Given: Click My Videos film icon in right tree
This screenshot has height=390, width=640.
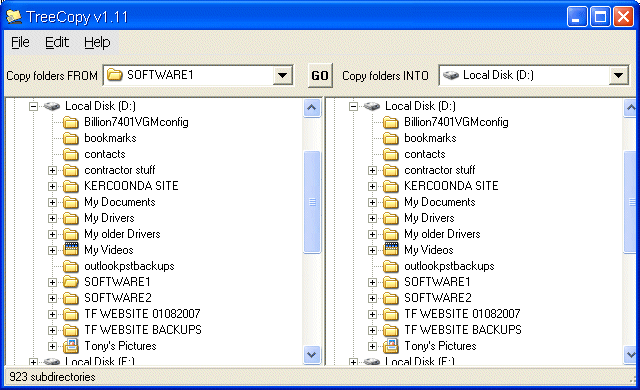Looking at the screenshot, I should pos(391,249).
